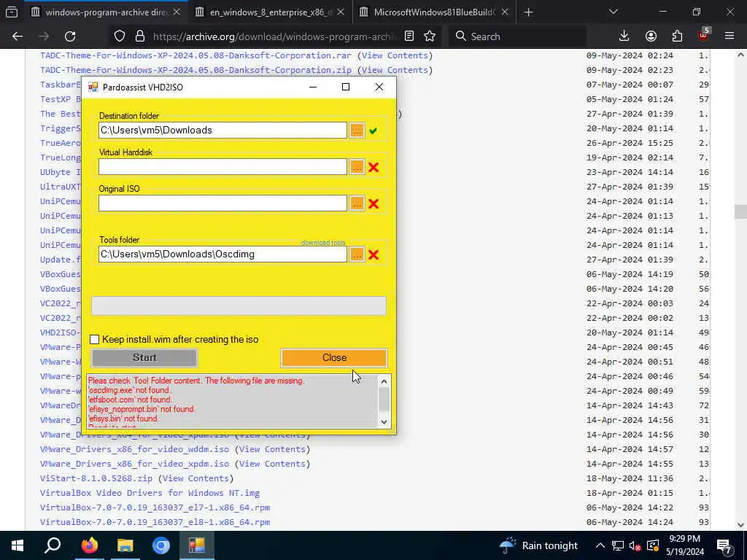Viewport: 747px width, 560px height.
Task: Open taskbar search magnifier
Action: [x=53, y=545]
